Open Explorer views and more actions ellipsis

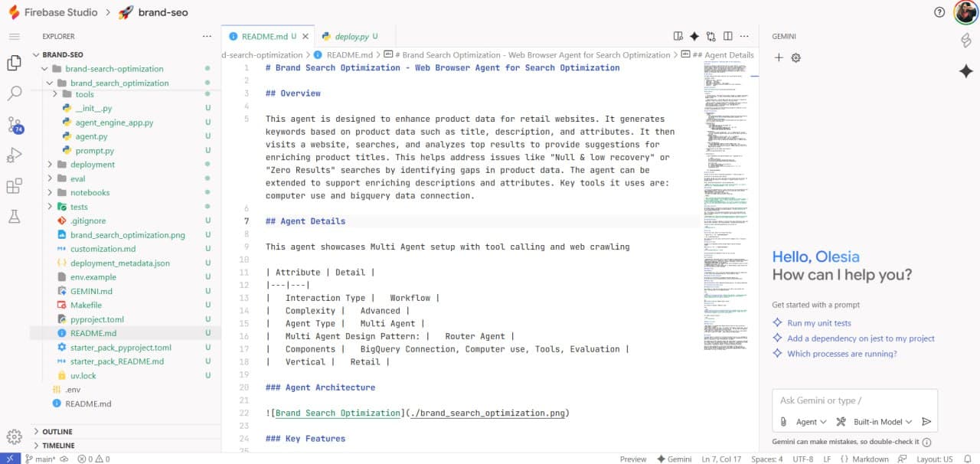pyautogui.click(x=207, y=36)
